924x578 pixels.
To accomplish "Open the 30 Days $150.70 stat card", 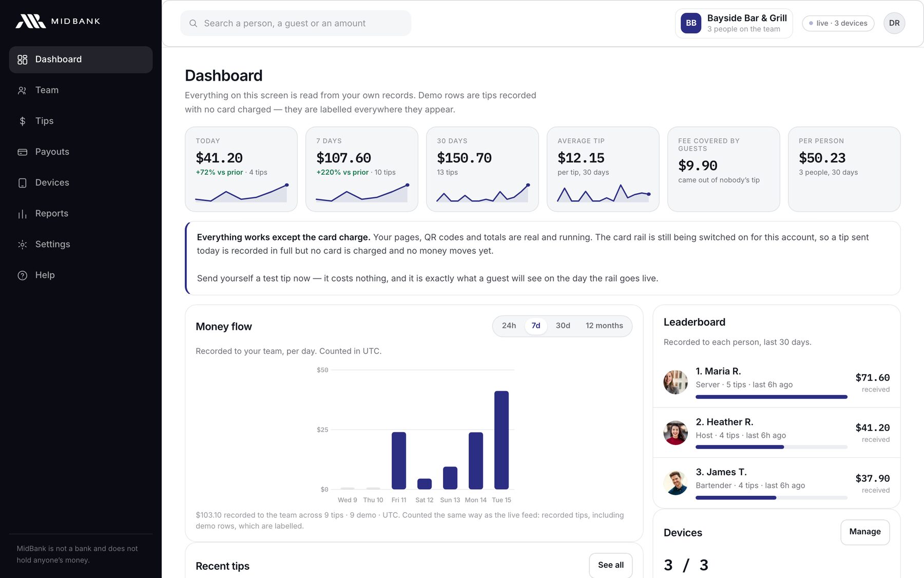I will tap(483, 169).
